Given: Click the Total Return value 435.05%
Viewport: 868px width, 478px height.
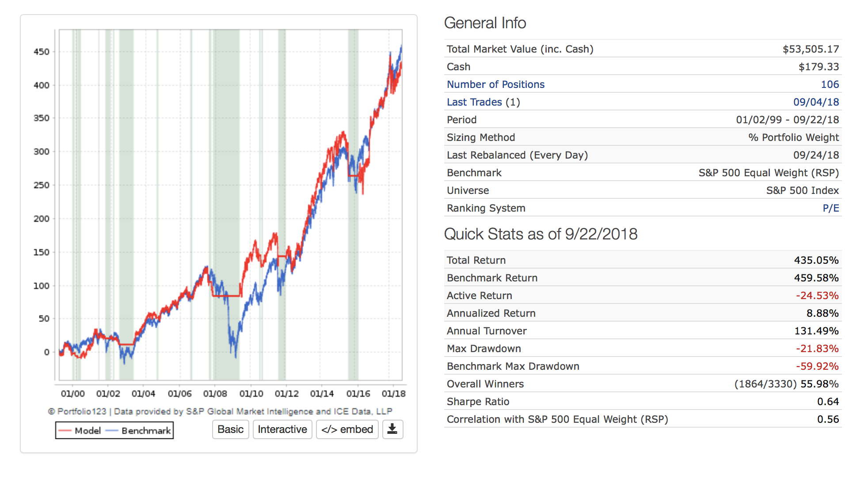Looking at the screenshot, I should point(816,260).
